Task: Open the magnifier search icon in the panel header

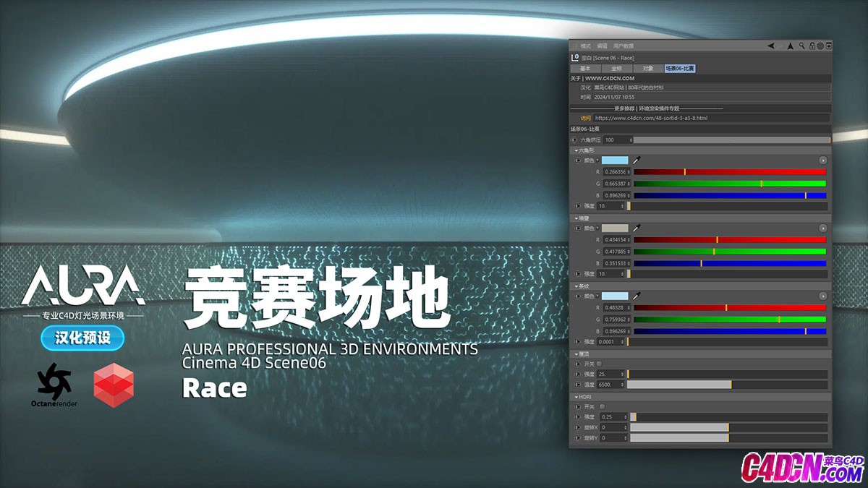Action: (x=801, y=46)
